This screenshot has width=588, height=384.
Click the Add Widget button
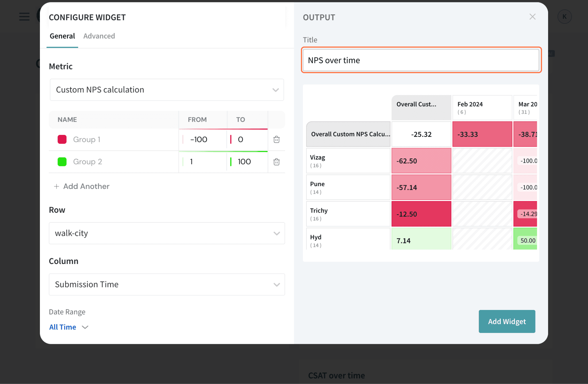(x=507, y=321)
